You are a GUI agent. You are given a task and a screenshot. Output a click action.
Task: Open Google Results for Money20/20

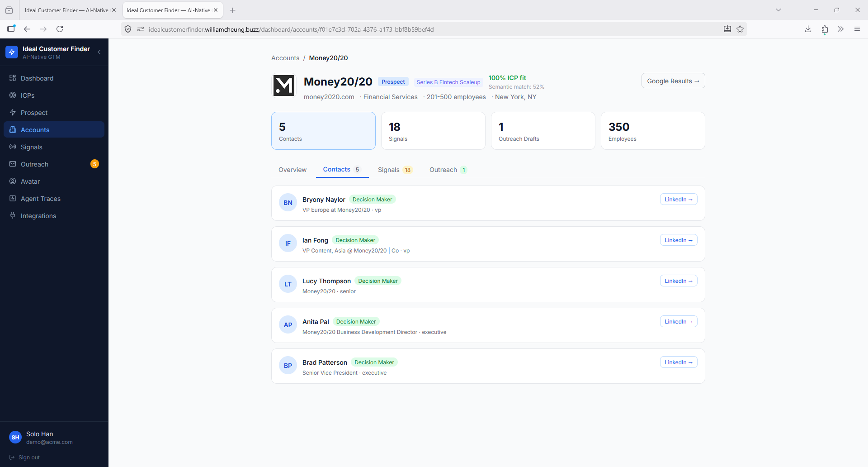(x=673, y=81)
